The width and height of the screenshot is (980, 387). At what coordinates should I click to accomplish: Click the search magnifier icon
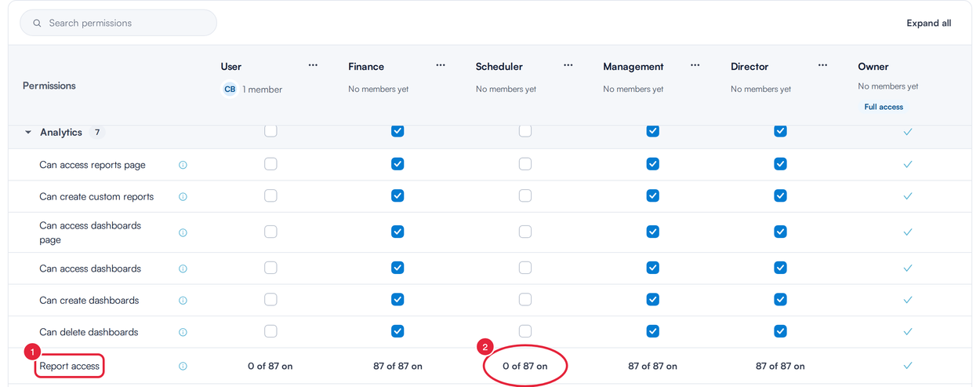[37, 24]
